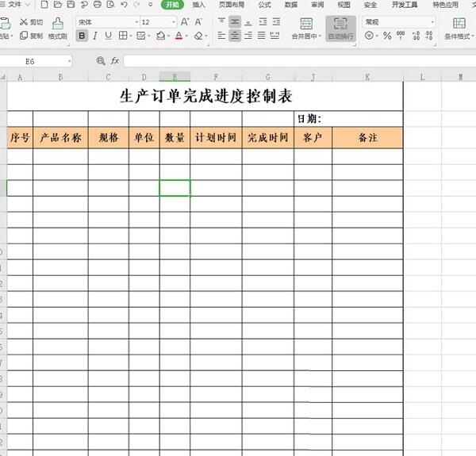
Task: Align text left
Action: point(221,36)
